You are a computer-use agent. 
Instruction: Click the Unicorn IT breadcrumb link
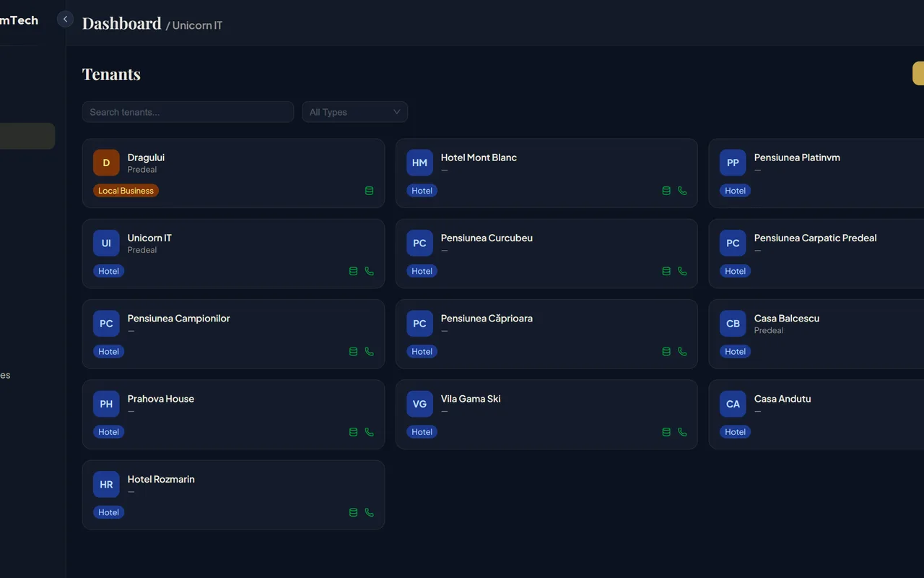point(197,25)
